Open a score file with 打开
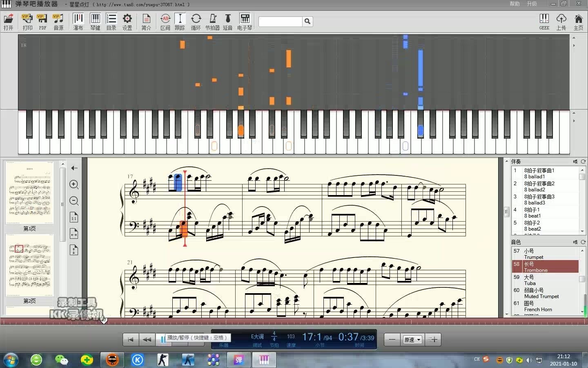The image size is (588, 368). coord(9,22)
